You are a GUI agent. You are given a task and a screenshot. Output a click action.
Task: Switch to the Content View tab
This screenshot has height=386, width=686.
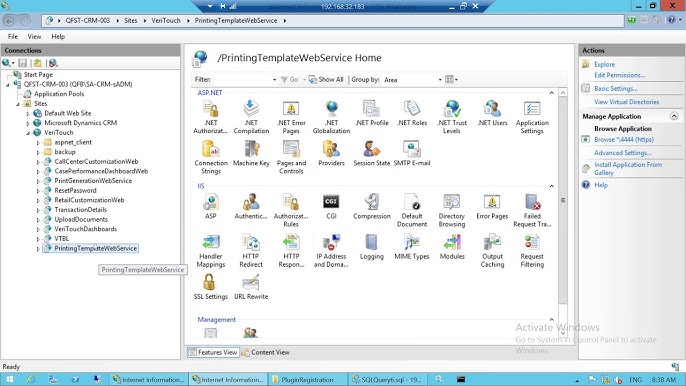(x=266, y=352)
